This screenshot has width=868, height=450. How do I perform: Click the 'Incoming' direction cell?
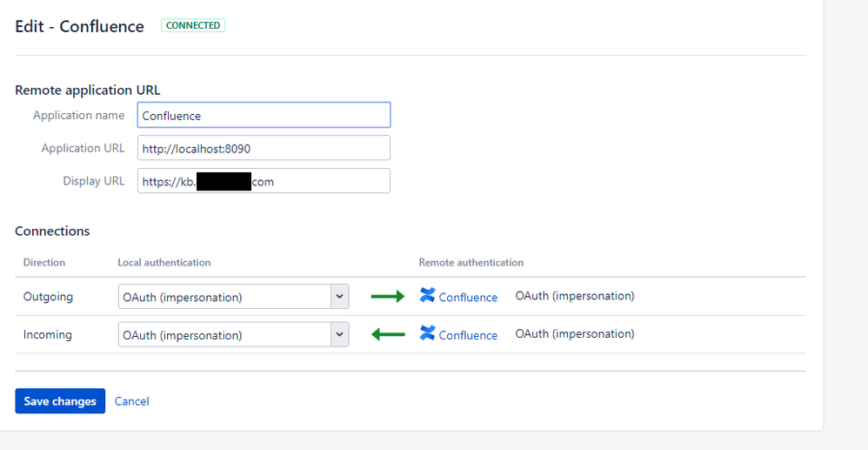(48, 335)
